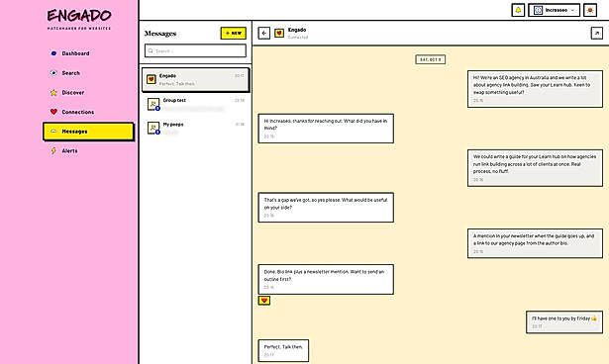The image size is (609, 364).
Task: Open the Group test conversation
Action: click(195, 104)
